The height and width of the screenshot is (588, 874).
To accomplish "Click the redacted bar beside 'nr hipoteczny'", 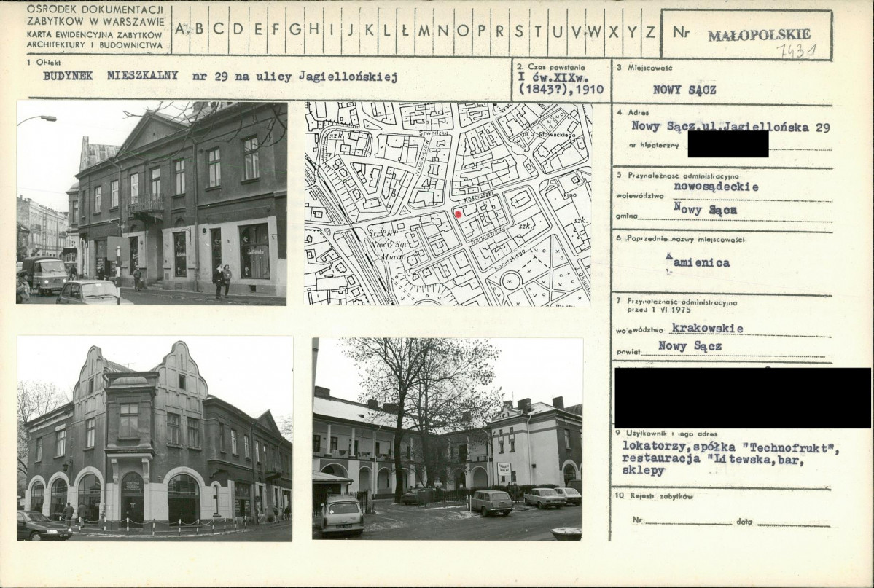I will [727, 144].
